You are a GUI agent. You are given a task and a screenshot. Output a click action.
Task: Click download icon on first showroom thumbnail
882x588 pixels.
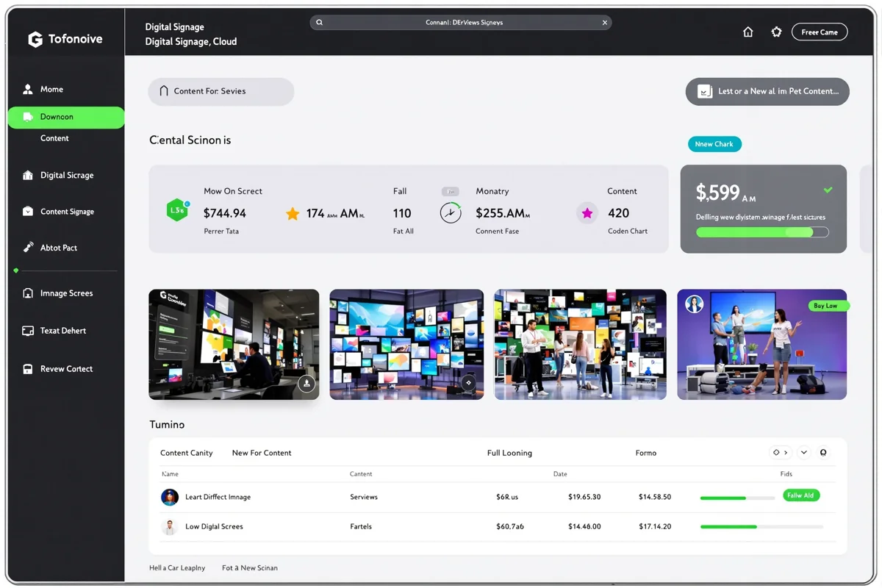(306, 383)
